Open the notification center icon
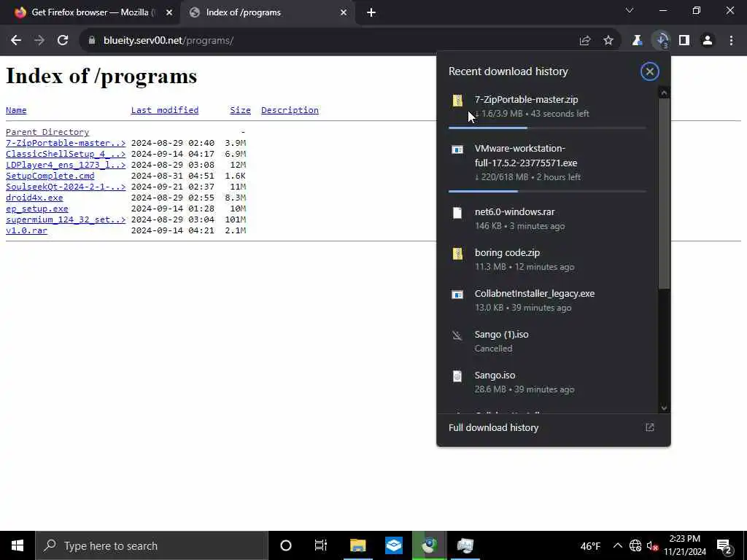747x560 pixels. (724, 546)
